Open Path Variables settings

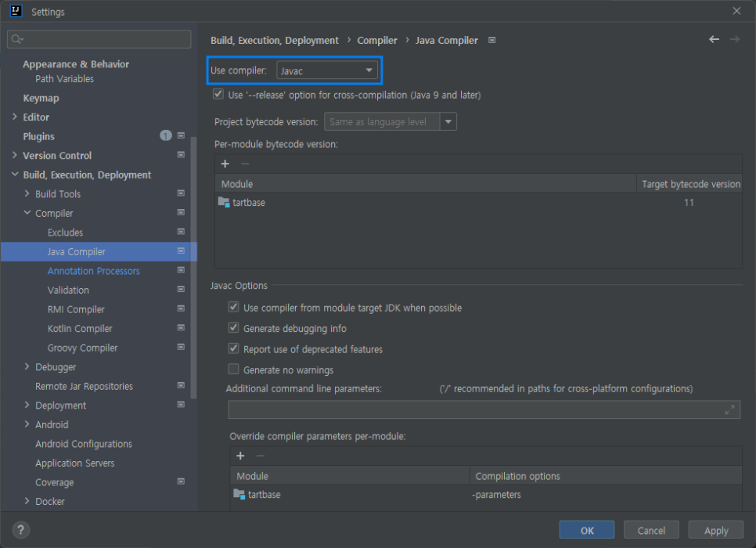coord(64,78)
